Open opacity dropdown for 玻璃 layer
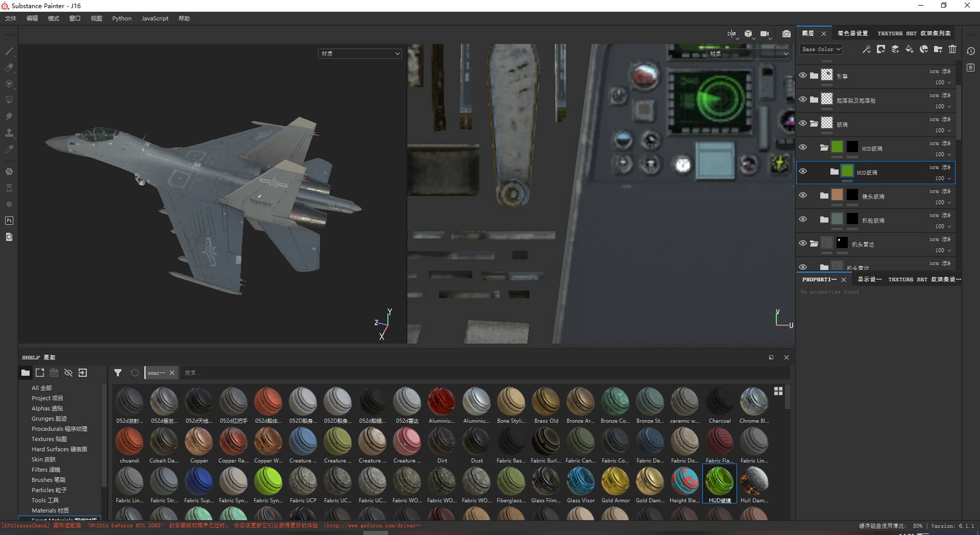 click(x=943, y=130)
